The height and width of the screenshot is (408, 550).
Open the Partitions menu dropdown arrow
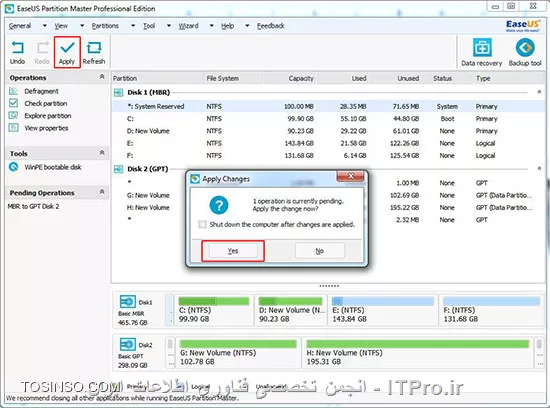click(x=133, y=26)
